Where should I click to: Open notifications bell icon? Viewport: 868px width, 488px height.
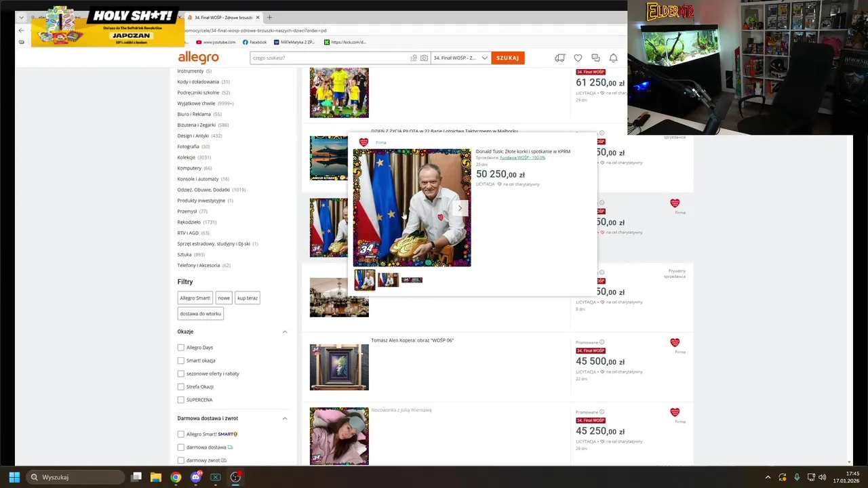pos(613,58)
